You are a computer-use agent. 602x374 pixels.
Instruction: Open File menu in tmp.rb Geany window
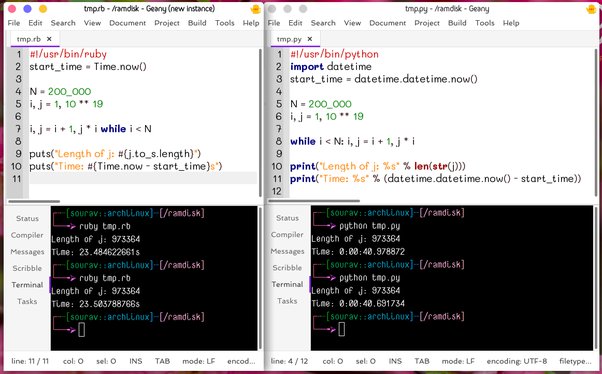[x=14, y=23]
